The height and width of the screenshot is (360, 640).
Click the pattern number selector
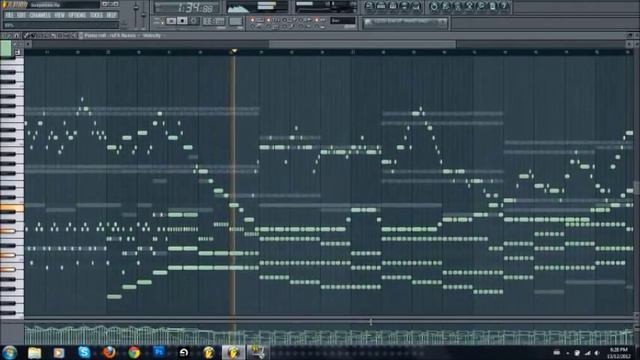[x=236, y=21]
